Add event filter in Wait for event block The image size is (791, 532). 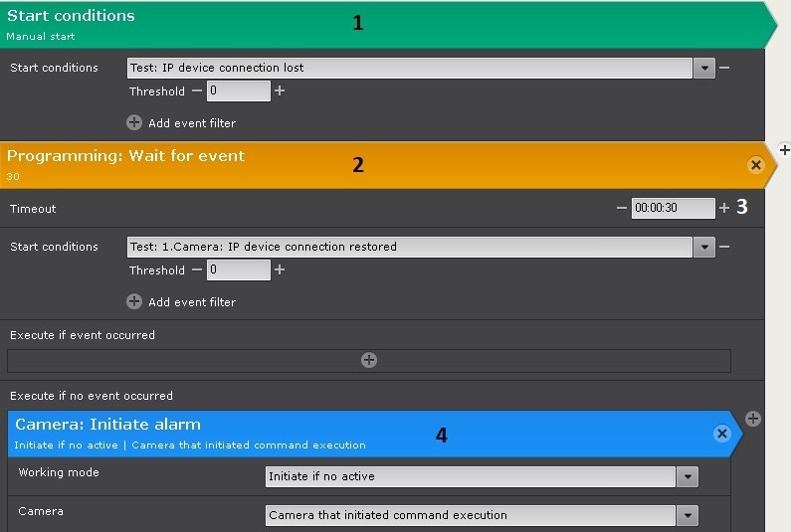pos(134,301)
